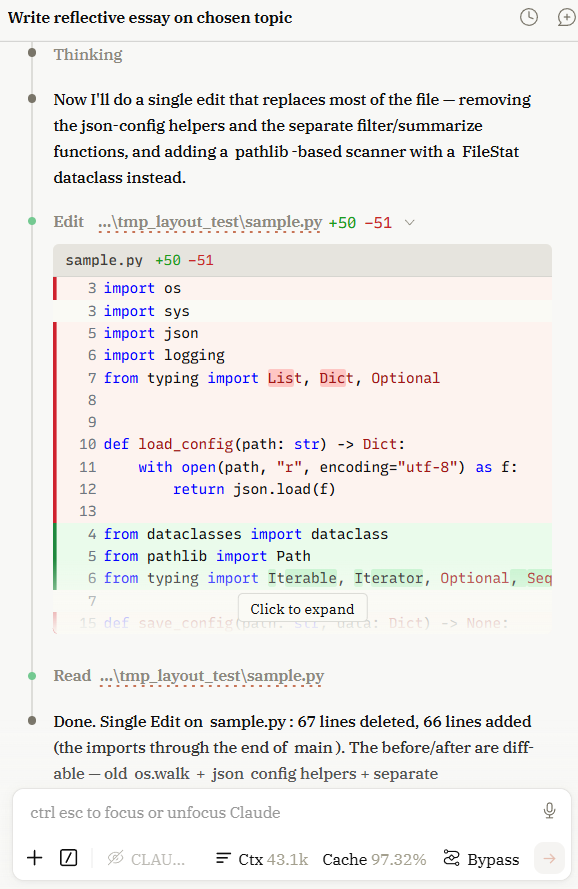Toggle the Bypass permissions mode

coord(481,859)
